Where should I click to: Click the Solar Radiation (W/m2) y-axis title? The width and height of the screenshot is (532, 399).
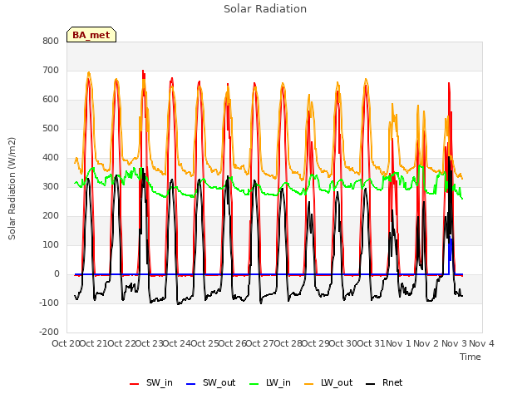pos(12,189)
